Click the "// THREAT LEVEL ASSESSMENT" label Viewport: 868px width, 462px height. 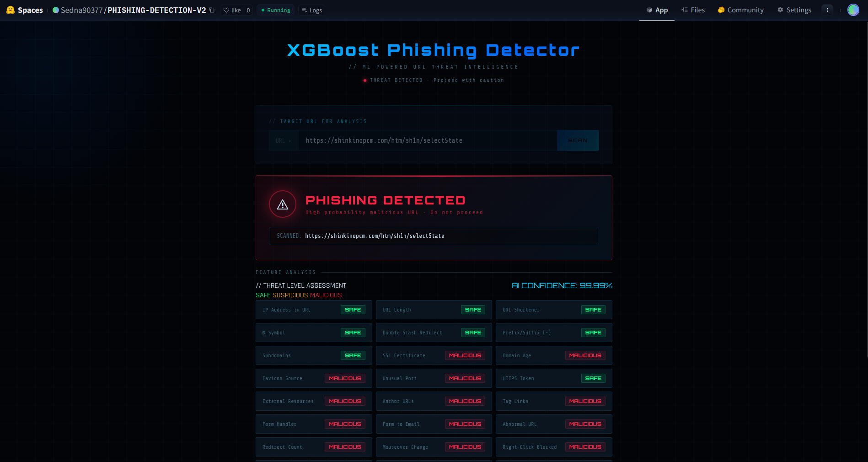pos(301,285)
